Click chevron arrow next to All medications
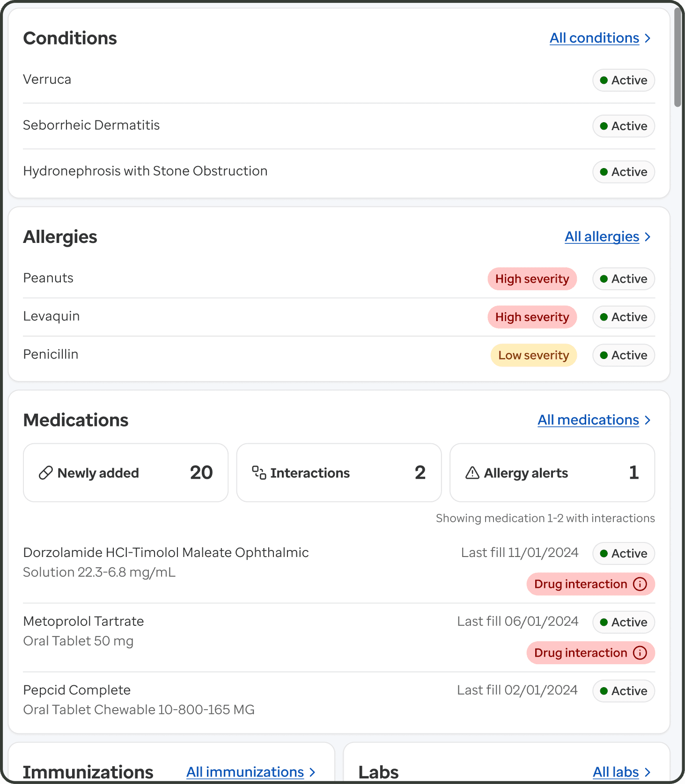The width and height of the screenshot is (685, 784). tap(648, 420)
